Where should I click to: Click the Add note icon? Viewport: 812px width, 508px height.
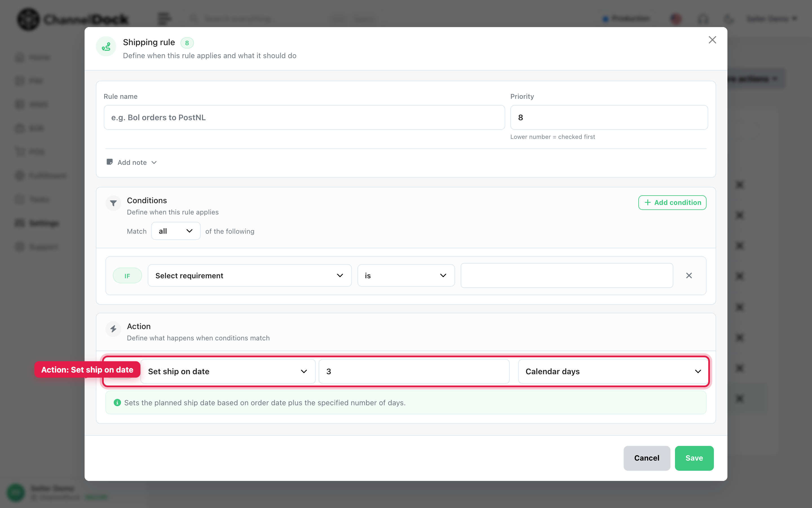click(x=109, y=162)
